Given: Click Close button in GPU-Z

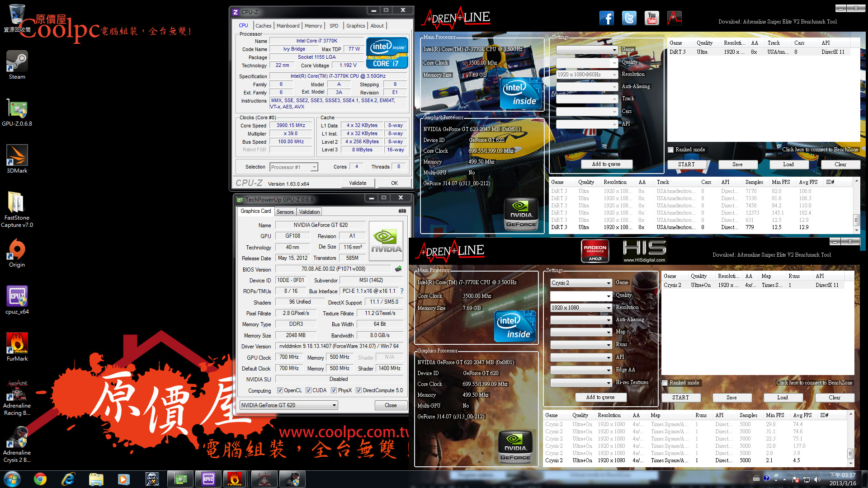Looking at the screenshot, I should point(391,405).
